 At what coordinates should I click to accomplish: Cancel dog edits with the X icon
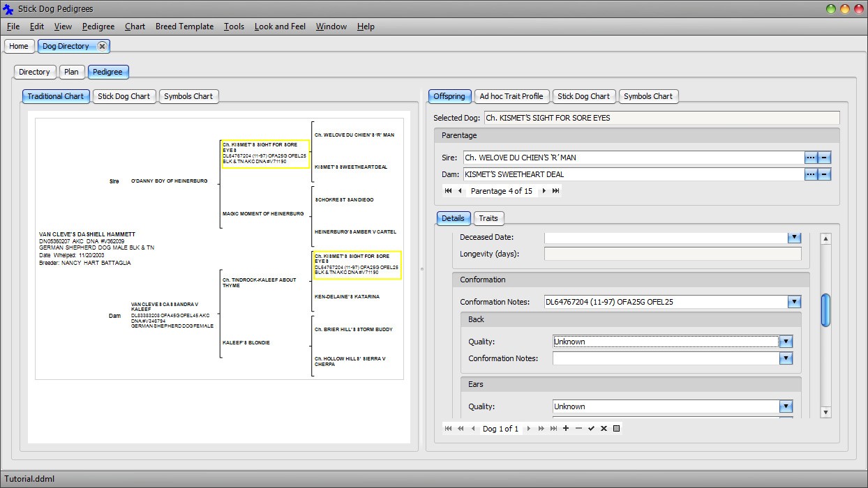click(x=604, y=429)
